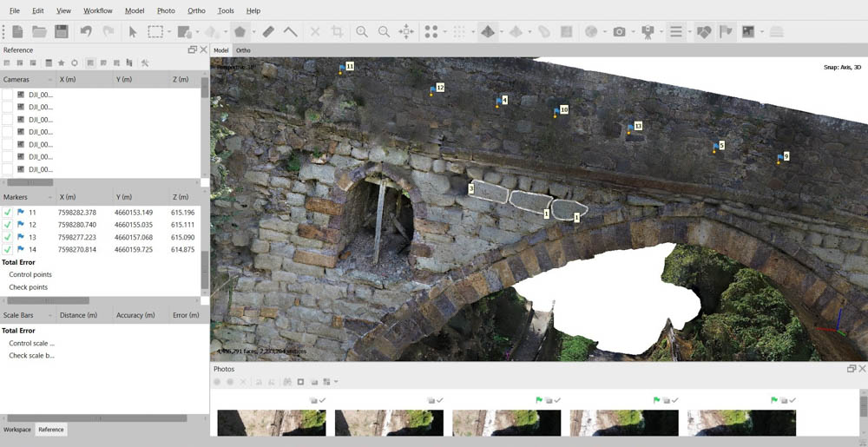Screen dimensions: 868x447
Task: Check the last visible DJI_00 camera checkbox
Action: (7, 169)
